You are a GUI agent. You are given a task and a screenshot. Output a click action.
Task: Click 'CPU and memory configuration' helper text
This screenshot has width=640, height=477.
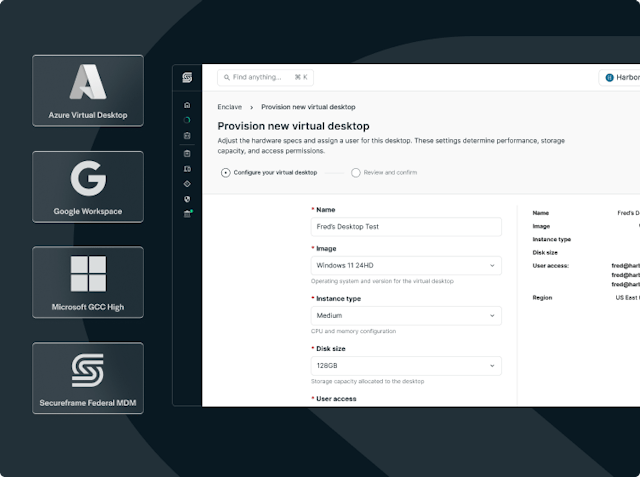click(353, 331)
